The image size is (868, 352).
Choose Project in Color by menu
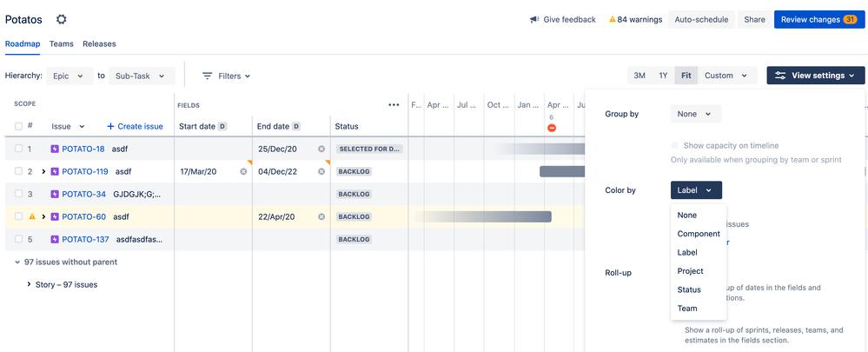tap(699, 271)
